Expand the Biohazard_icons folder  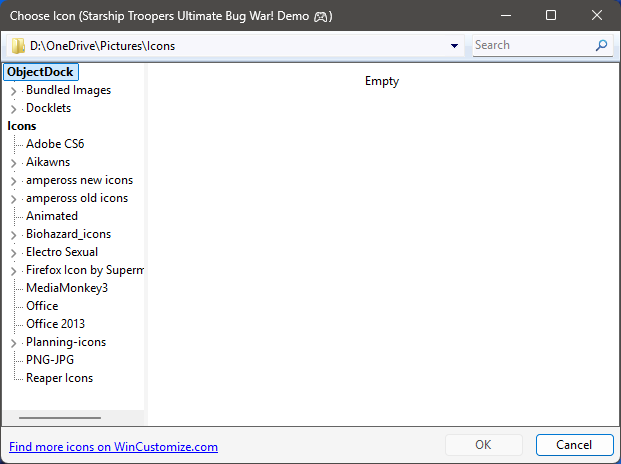pos(13,235)
